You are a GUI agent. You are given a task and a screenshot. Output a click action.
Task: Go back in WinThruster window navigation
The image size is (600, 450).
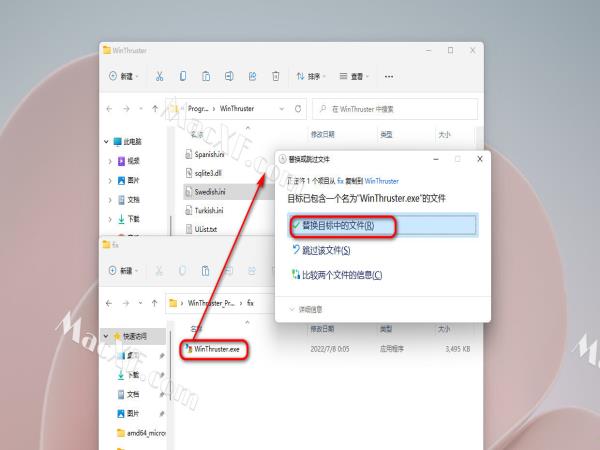(109, 109)
